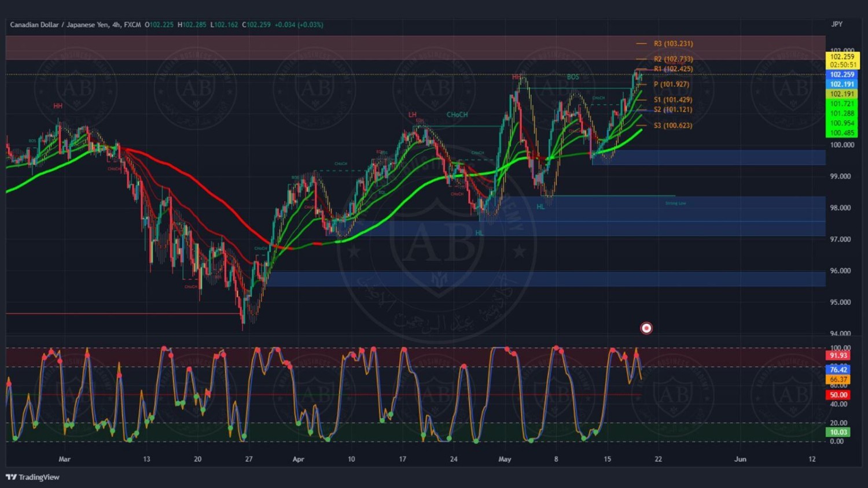
Task: Click the green 101.288 moving average label
Action: click(842, 113)
